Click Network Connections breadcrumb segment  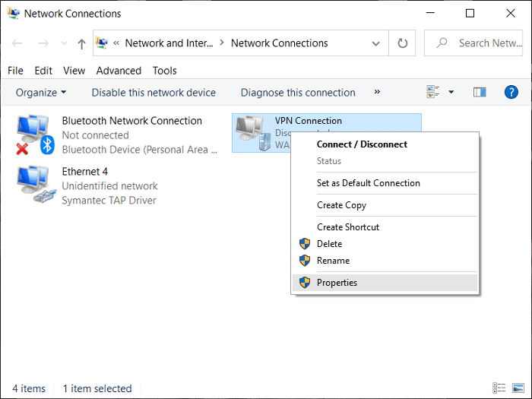tap(279, 43)
